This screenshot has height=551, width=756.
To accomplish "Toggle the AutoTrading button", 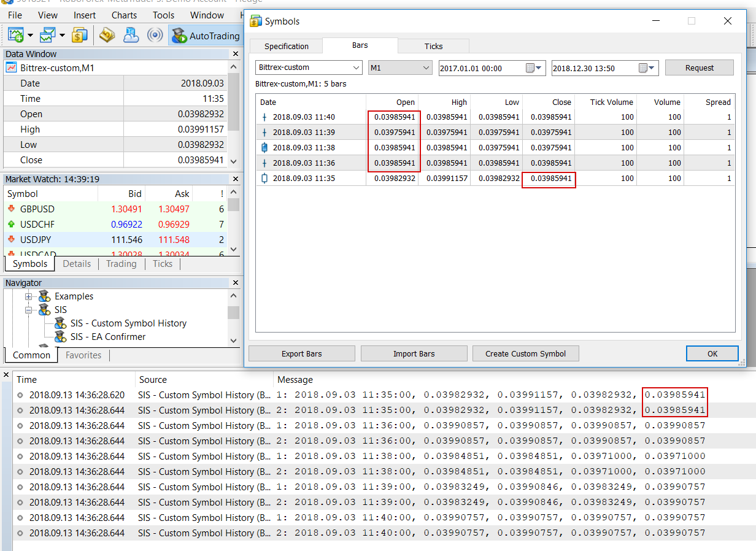I will point(206,36).
